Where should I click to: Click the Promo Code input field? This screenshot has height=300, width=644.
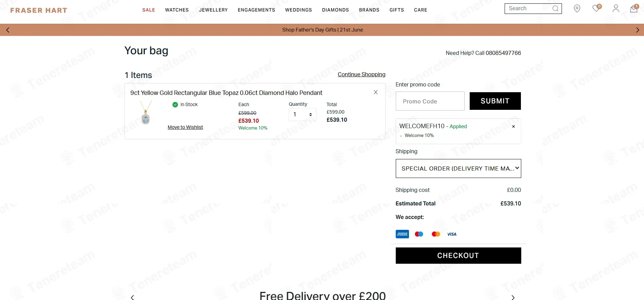point(430,101)
